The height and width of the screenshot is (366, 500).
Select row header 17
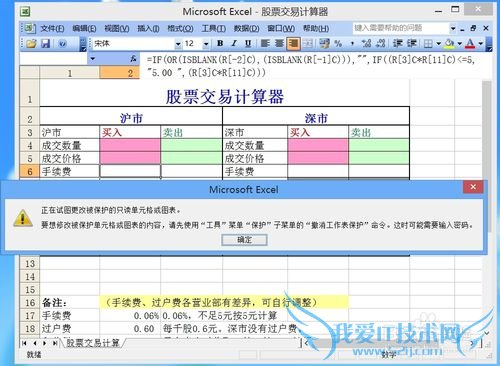point(30,316)
